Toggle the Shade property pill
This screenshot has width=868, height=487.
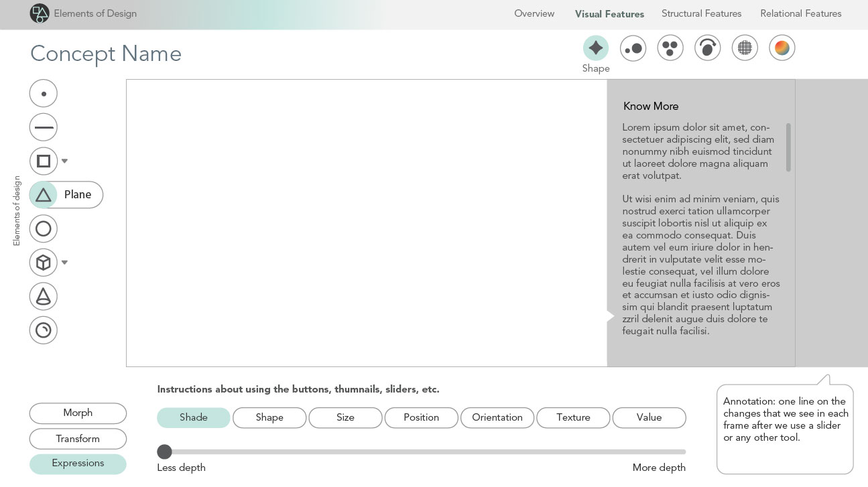click(194, 418)
